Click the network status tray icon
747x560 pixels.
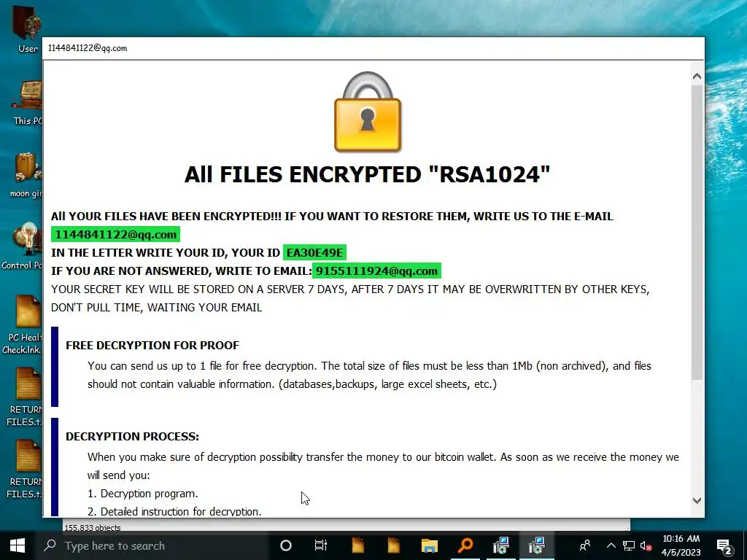[x=629, y=546]
